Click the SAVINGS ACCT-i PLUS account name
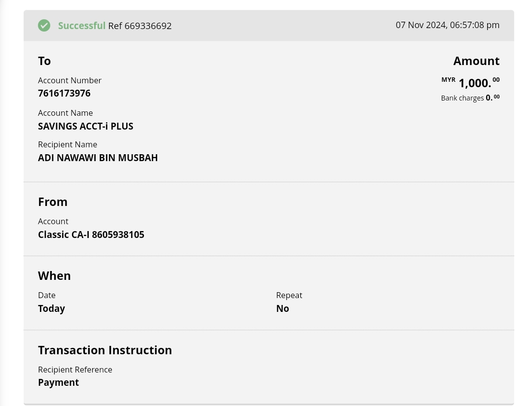 click(x=86, y=126)
